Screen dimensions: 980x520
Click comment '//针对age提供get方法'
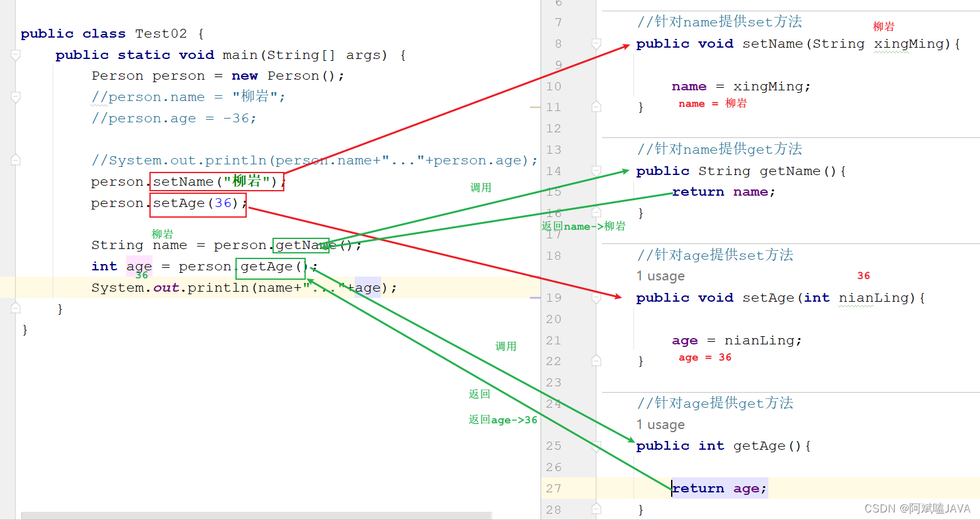pyautogui.click(x=715, y=403)
